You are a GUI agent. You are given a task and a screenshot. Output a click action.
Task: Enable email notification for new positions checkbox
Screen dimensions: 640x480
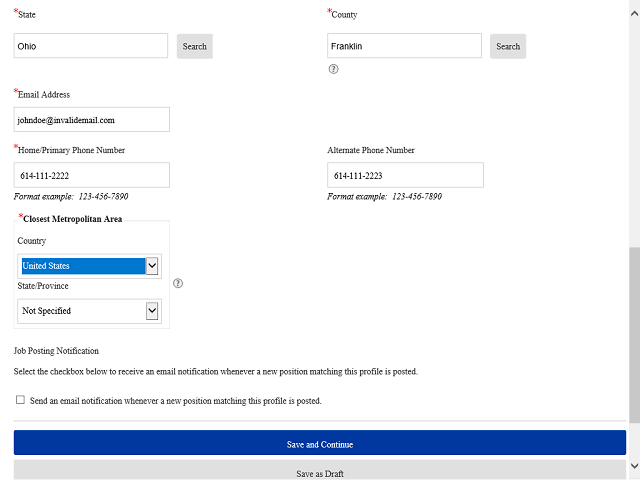pos(20,400)
